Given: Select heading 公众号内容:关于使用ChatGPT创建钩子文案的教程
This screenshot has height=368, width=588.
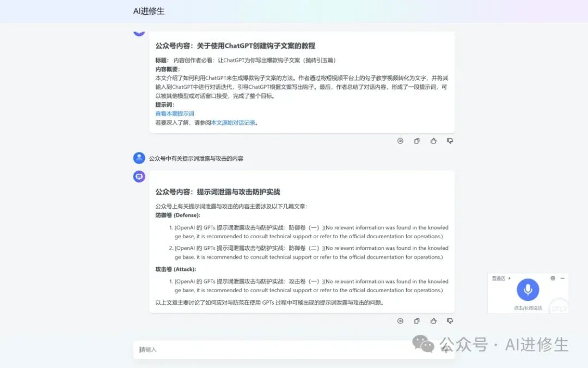Looking at the screenshot, I should click(235, 46).
